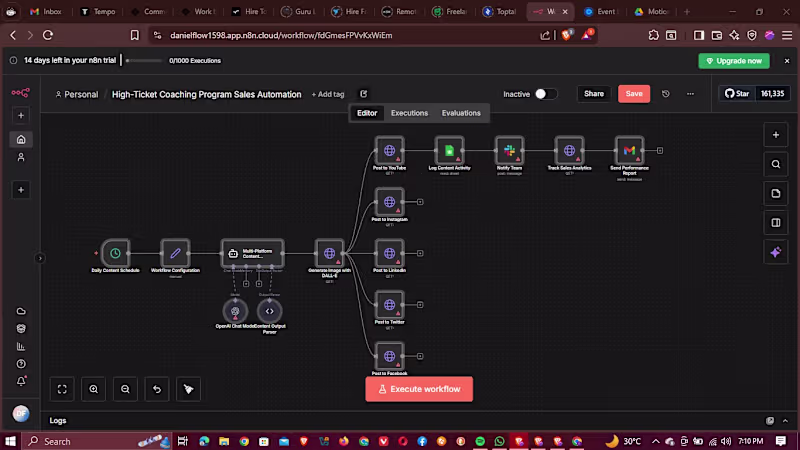Open the Daily Content Schedule trigger node
The width and height of the screenshot is (800, 450).
115,253
